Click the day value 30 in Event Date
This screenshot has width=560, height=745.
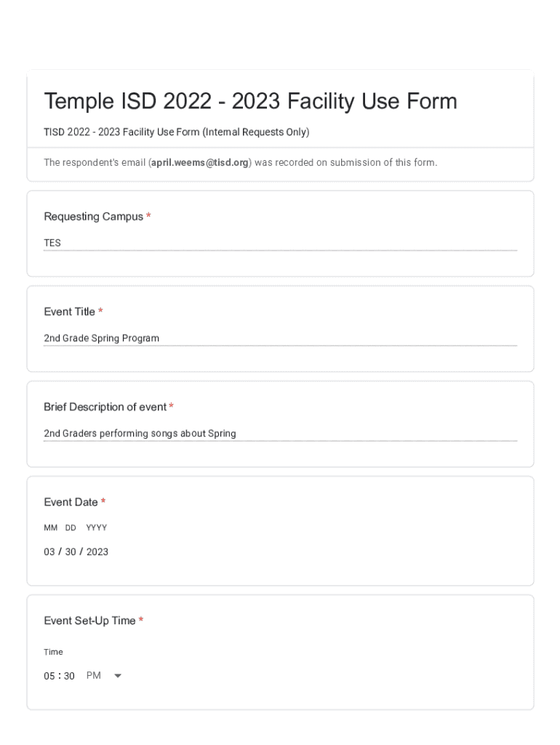tap(71, 552)
